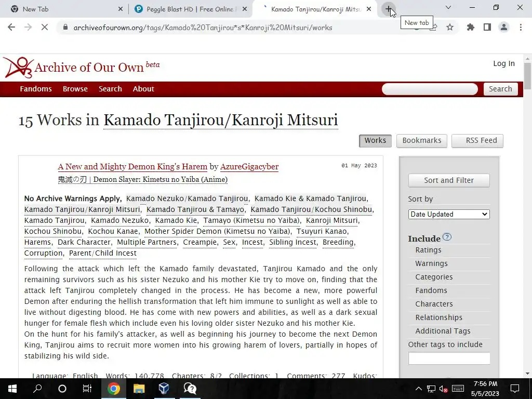Click the muted volume tray icon
Image resolution: width=532 pixels, height=399 pixels.
443,389
